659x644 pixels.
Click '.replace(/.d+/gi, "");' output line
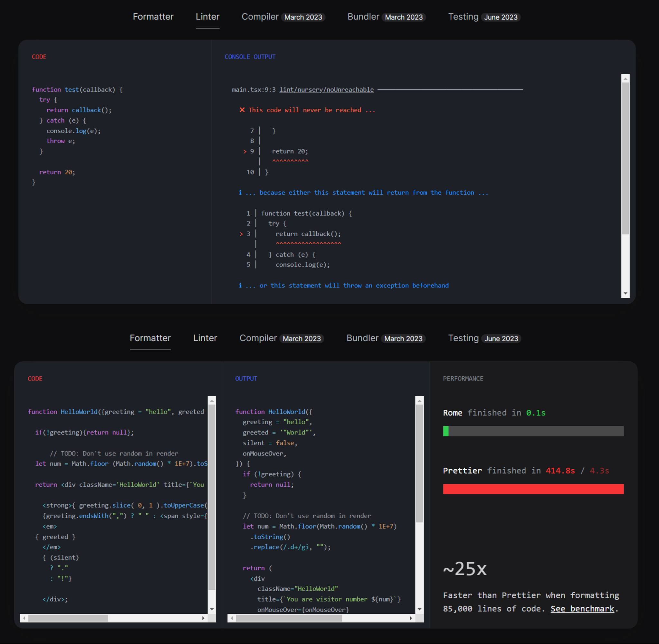point(290,547)
